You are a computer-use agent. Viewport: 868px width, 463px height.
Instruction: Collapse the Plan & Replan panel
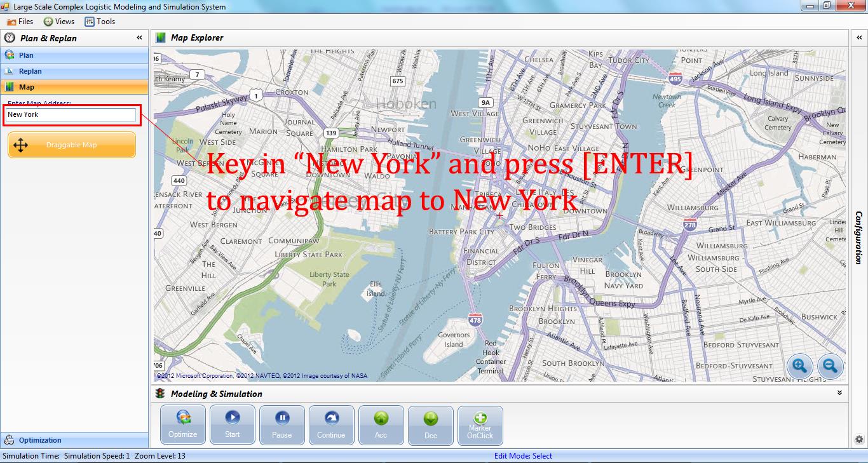coord(139,37)
